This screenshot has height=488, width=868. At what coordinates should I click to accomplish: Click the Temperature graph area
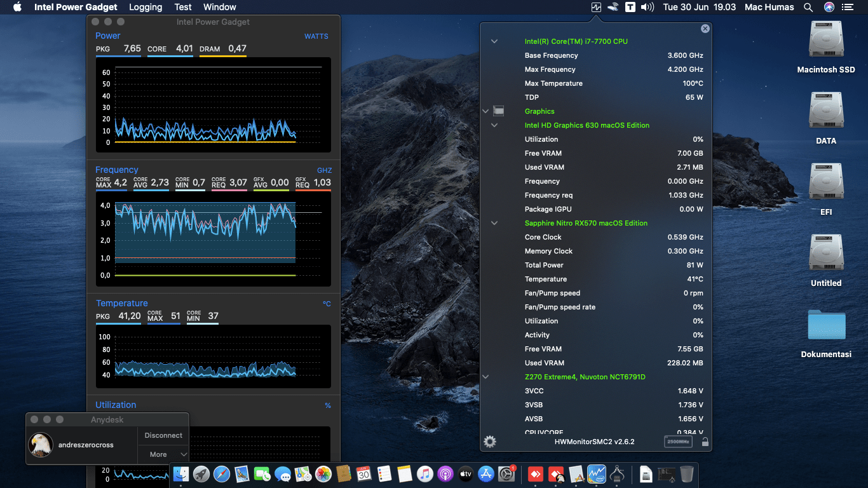(x=214, y=356)
